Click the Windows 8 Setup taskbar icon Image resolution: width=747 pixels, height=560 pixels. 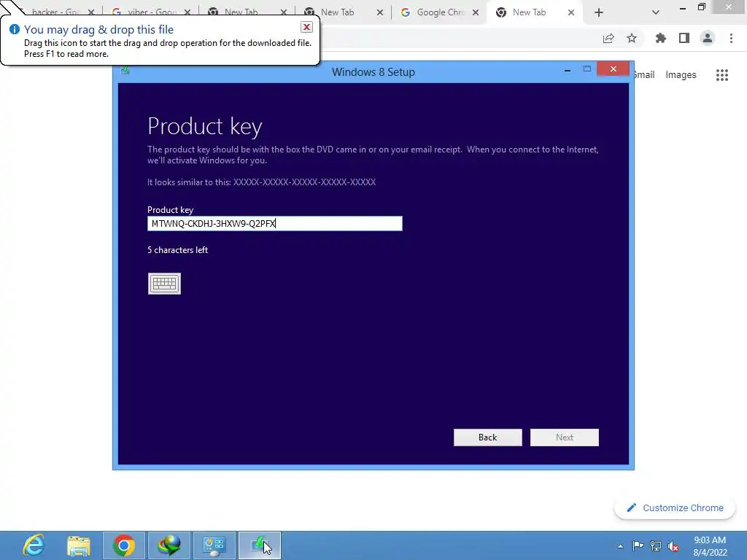(x=260, y=545)
